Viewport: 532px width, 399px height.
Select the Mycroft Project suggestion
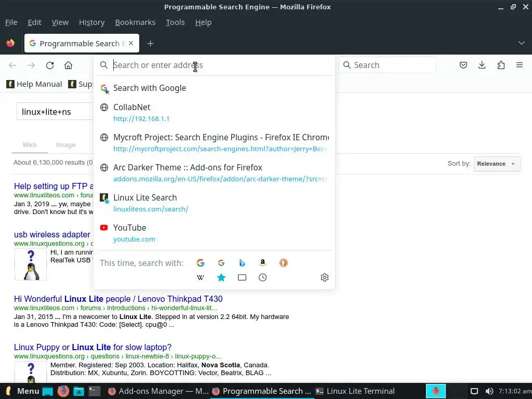tap(214, 143)
